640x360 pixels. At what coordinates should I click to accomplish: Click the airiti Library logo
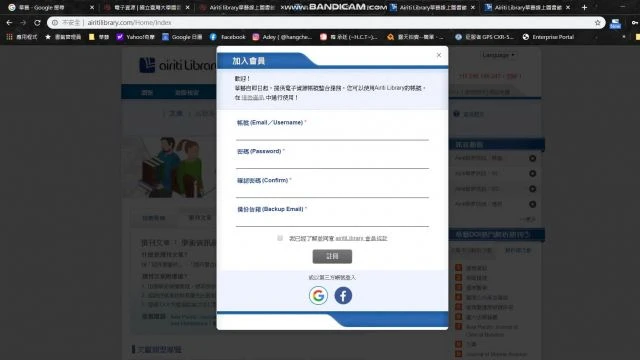tap(178, 65)
